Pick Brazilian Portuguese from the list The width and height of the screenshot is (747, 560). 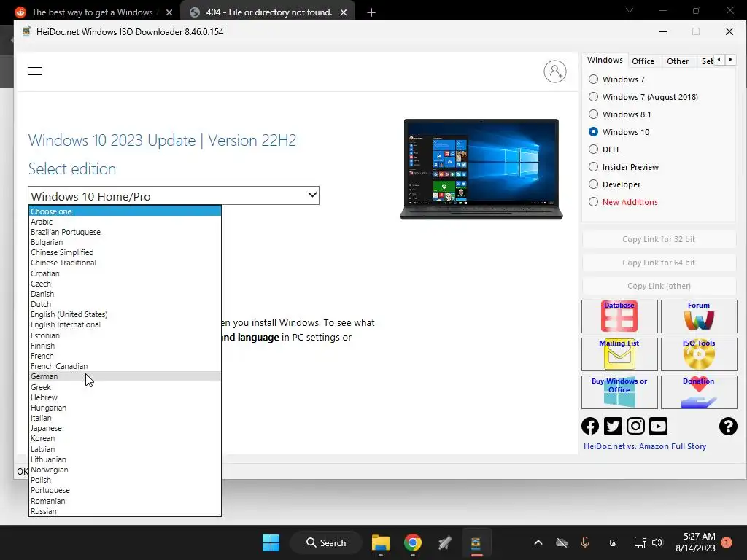(125, 232)
